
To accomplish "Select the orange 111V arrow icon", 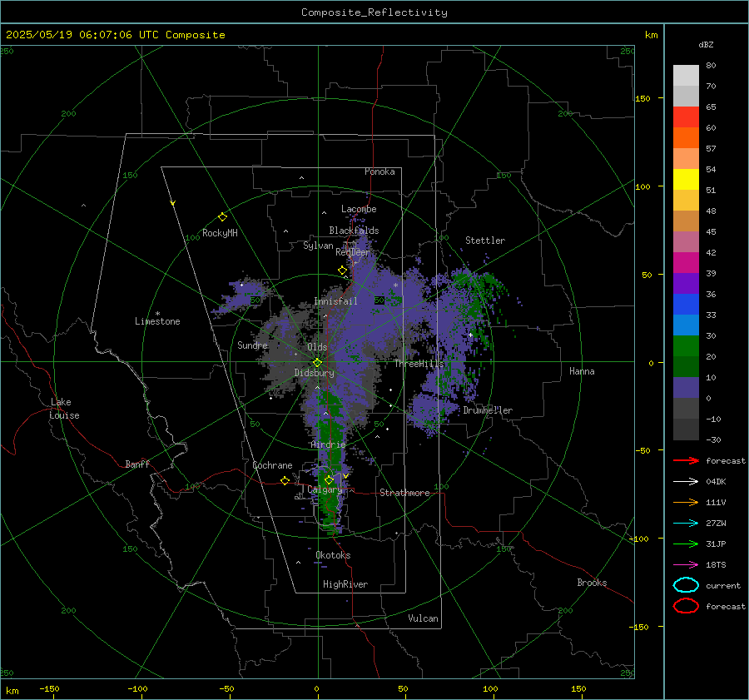I will (x=686, y=502).
